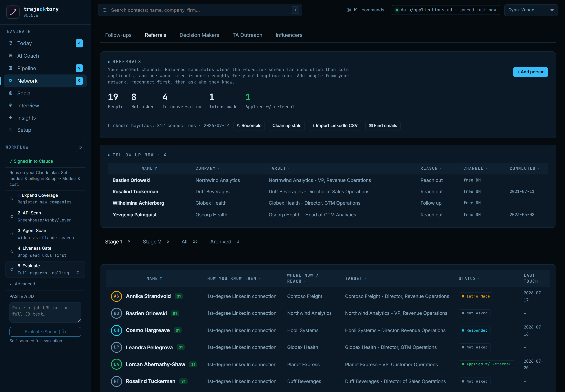The height and width of the screenshot is (392, 565).
Task: Click Cosmo Hargreave's CH avatar
Action: (116, 330)
